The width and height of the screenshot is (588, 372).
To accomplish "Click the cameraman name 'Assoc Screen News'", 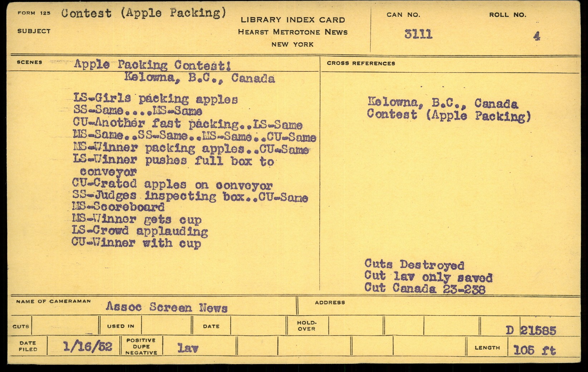I will 166,307.
